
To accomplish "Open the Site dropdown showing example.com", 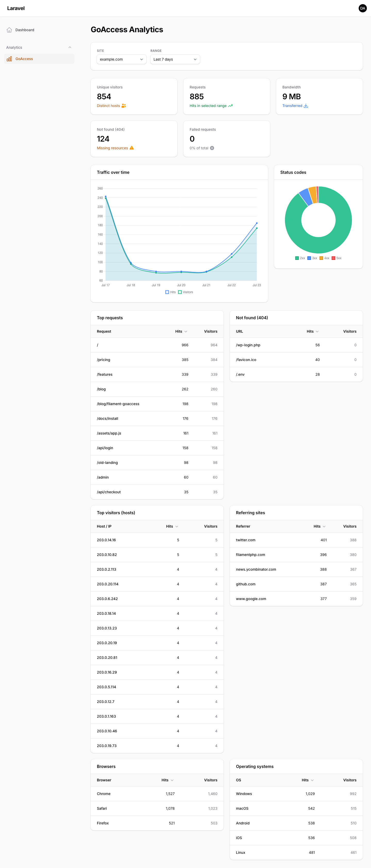I will [x=122, y=59].
